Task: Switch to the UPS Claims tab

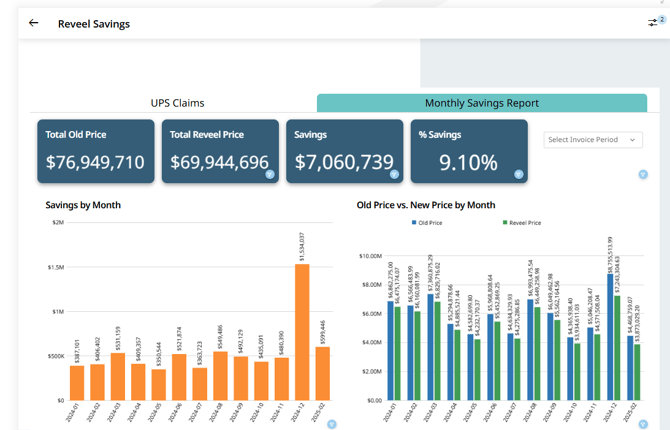Action: click(177, 103)
